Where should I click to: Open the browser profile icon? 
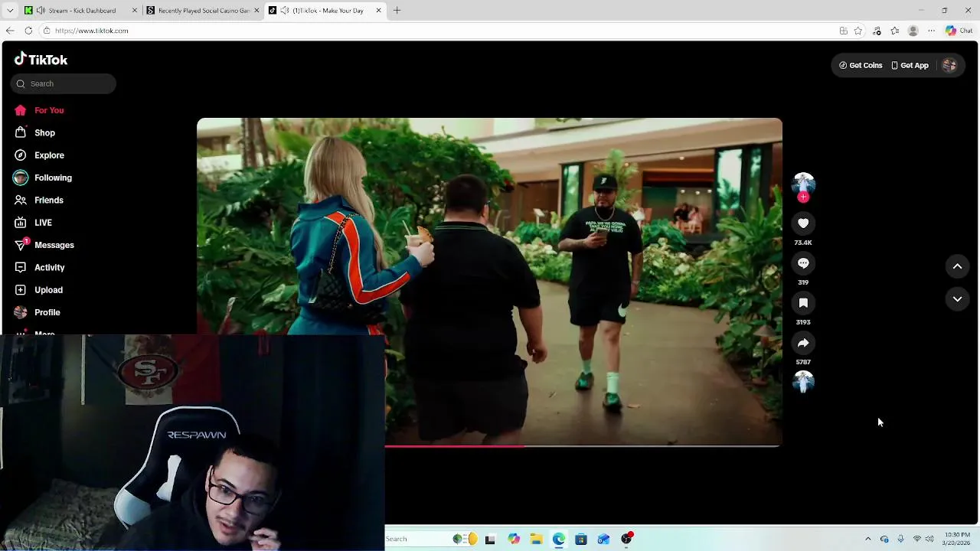point(913,31)
